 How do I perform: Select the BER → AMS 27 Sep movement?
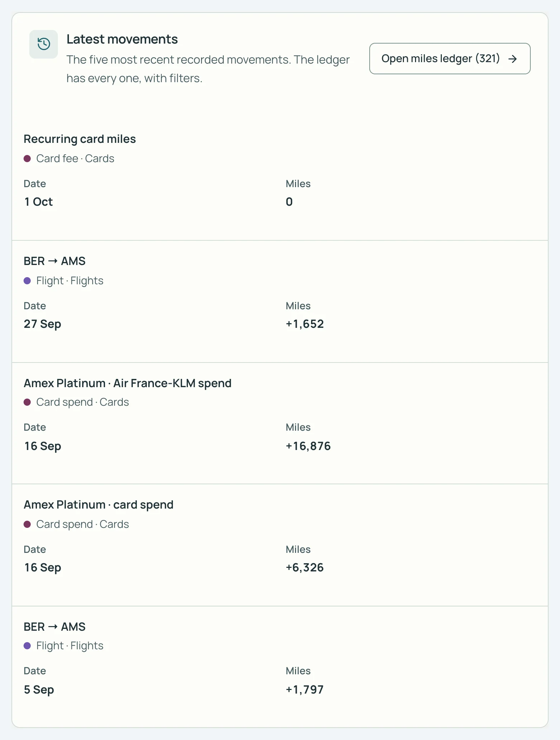tap(280, 301)
